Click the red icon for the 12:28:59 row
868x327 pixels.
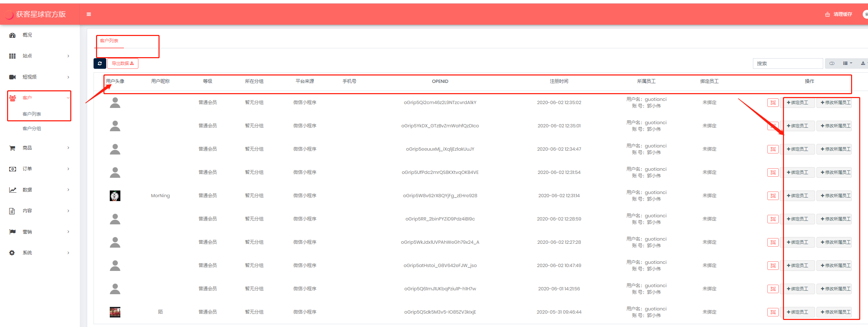coord(773,219)
